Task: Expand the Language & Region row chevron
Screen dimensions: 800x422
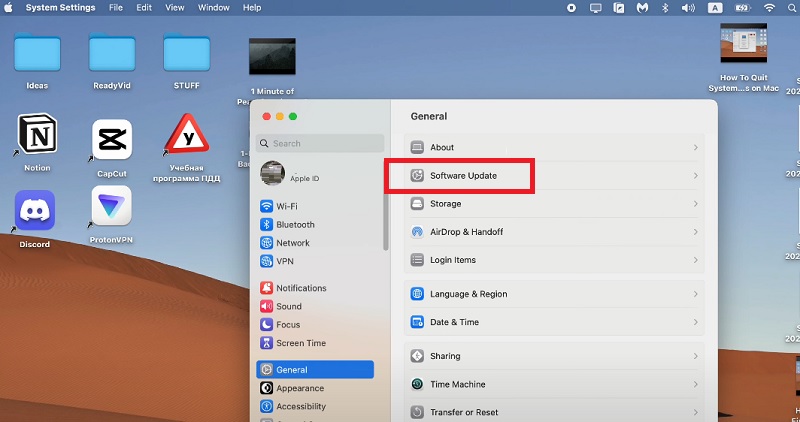Action: point(695,294)
